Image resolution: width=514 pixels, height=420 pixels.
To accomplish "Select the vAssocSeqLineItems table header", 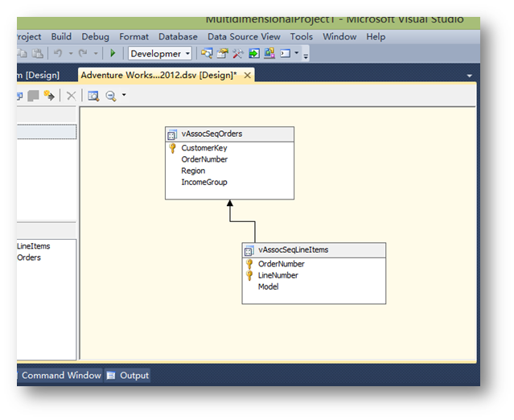I will pos(314,250).
